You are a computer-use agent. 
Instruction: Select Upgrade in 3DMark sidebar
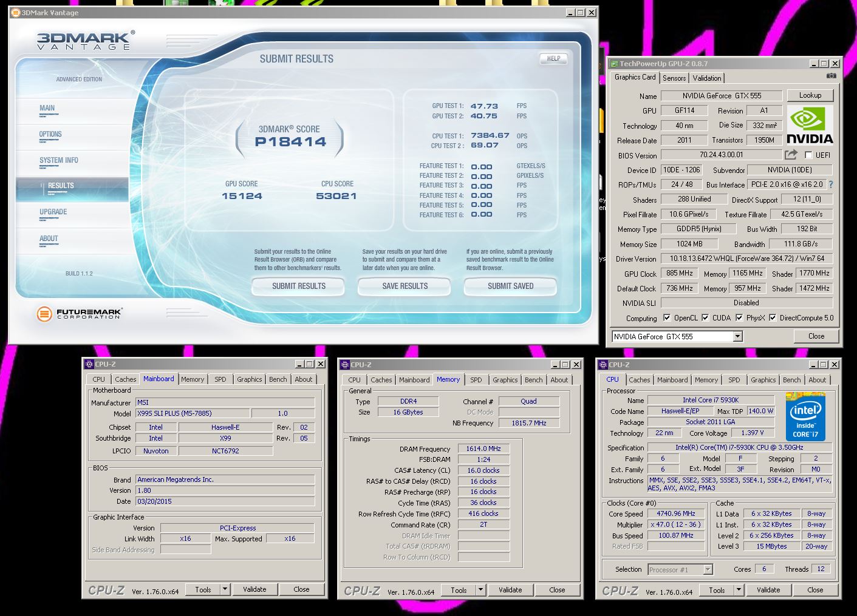[x=73, y=214]
